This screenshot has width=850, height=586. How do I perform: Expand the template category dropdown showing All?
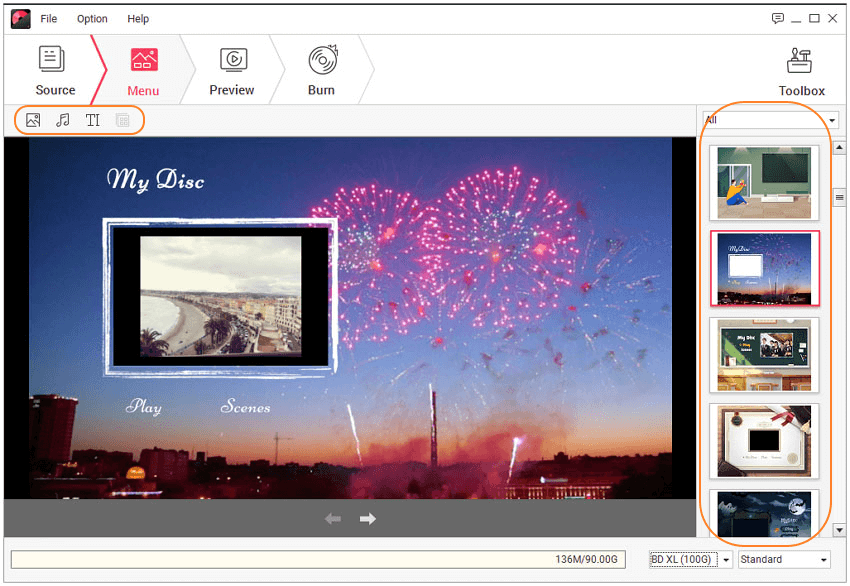[x=770, y=120]
